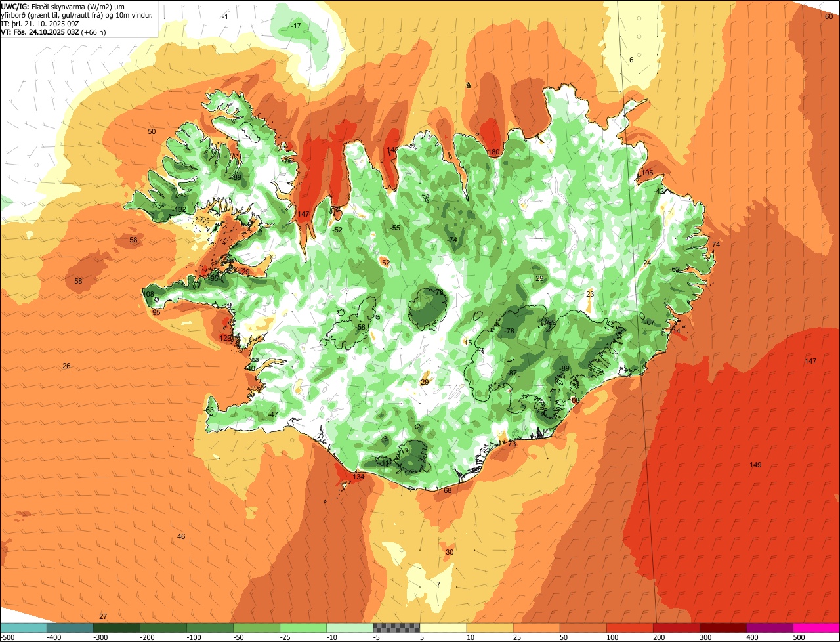Click the legend swatch between 10 and 25
Image resolution: width=840 pixels, height=642 pixels.
490,628
